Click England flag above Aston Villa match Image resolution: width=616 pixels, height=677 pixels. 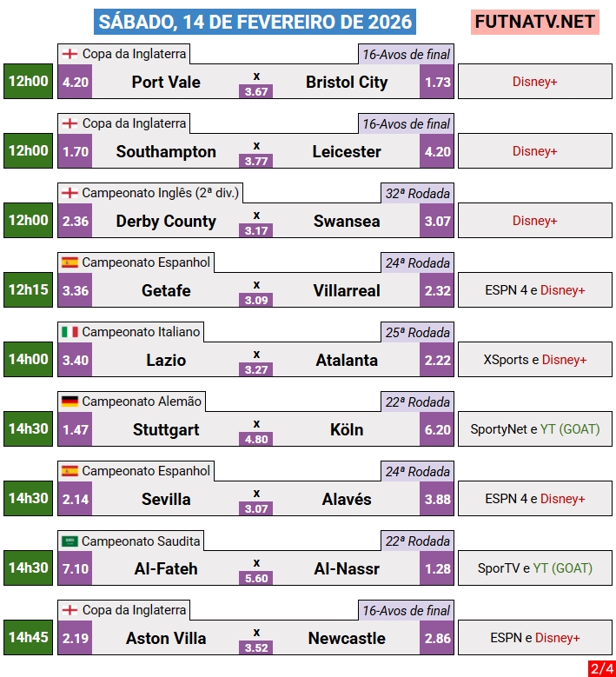70,610
